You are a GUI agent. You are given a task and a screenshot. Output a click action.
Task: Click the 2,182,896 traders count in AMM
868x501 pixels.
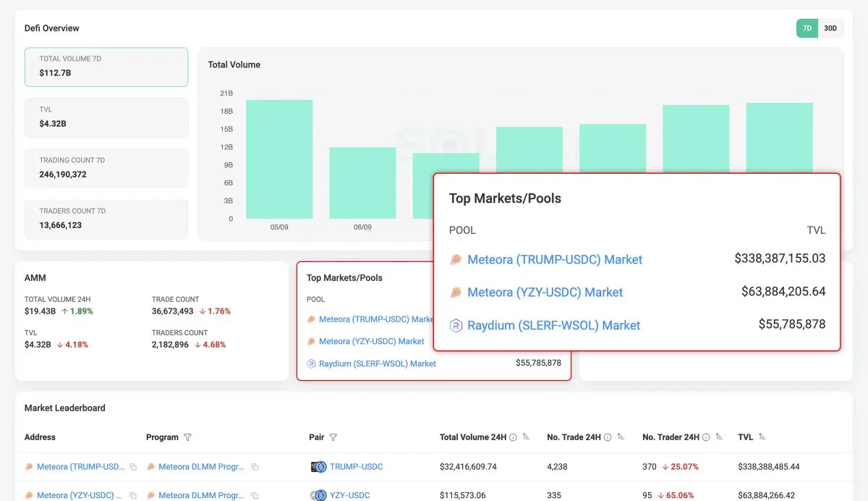point(170,345)
